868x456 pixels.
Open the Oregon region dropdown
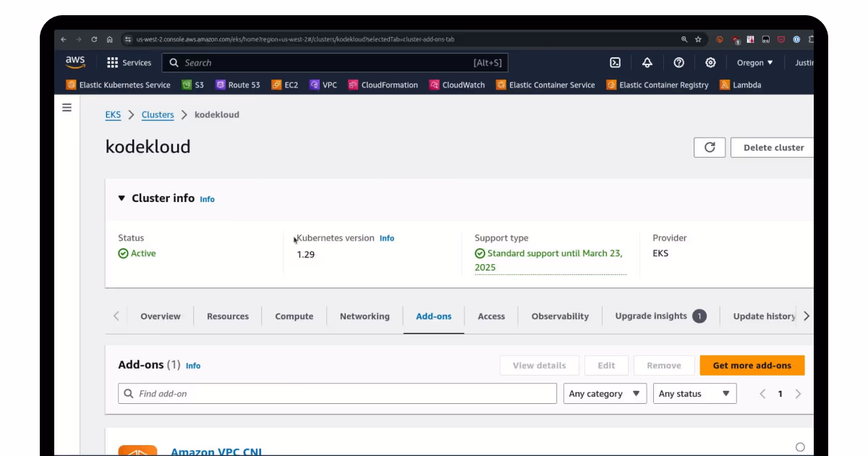coord(755,63)
